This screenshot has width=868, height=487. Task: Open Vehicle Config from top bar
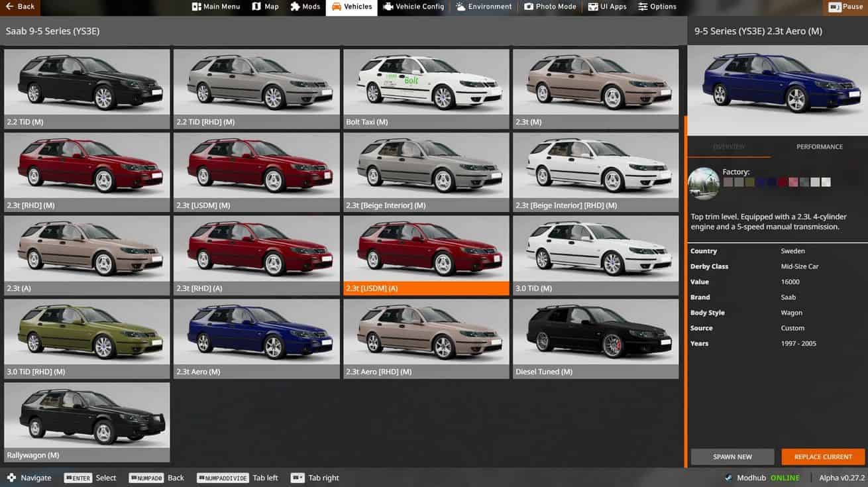point(415,7)
